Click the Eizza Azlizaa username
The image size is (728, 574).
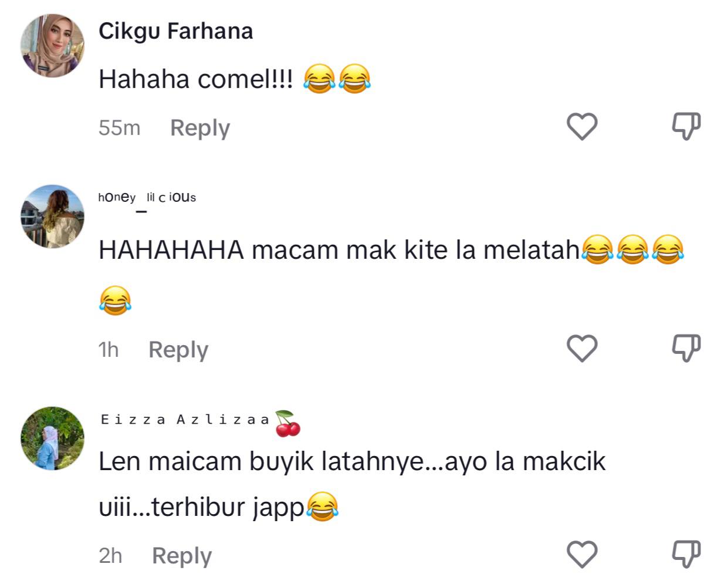(x=185, y=420)
